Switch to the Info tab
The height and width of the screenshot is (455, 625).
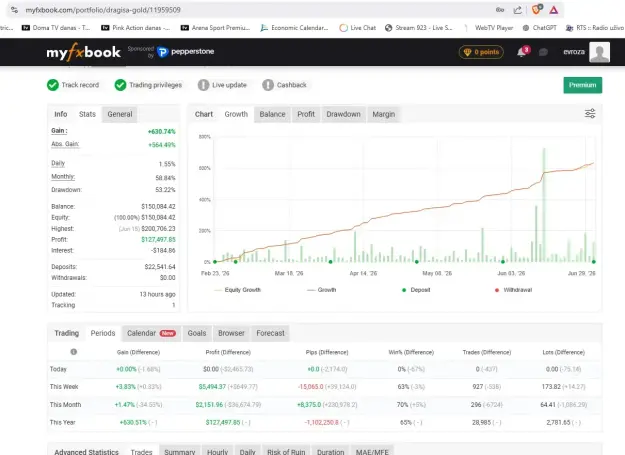click(x=61, y=114)
